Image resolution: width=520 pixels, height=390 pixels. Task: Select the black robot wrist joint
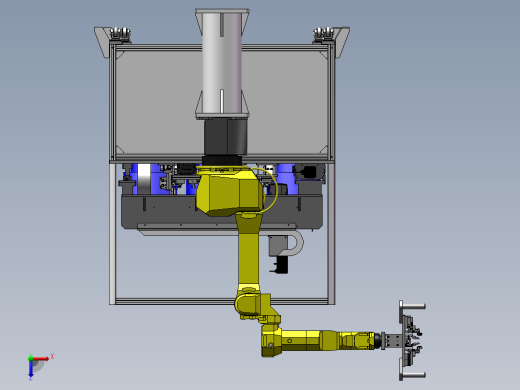tap(378, 341)
